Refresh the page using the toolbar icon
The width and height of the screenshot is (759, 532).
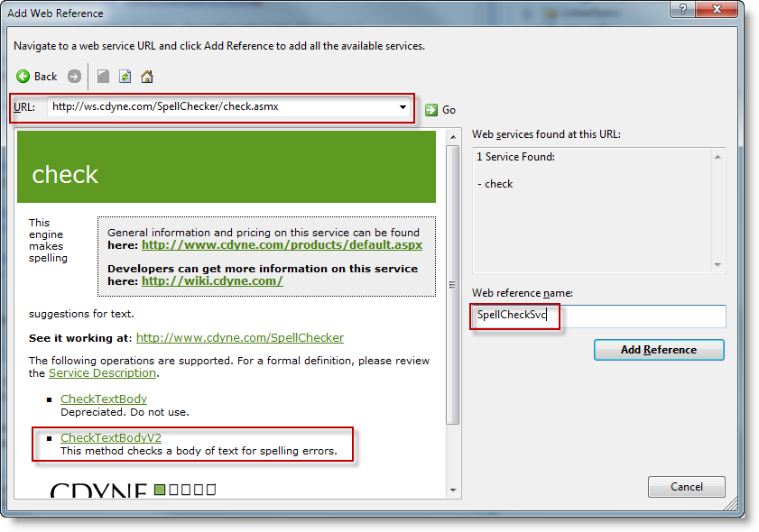[125, 77]
